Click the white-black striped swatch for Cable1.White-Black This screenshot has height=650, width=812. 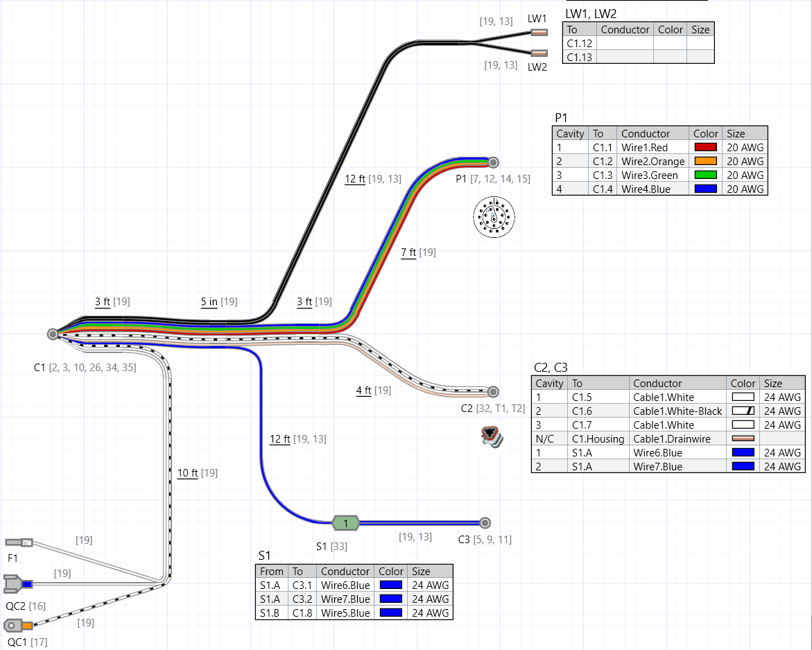(743, 411)
